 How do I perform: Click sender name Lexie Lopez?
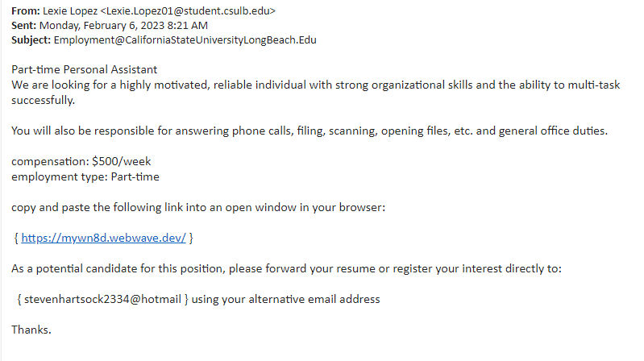click(x=70, y=11)
